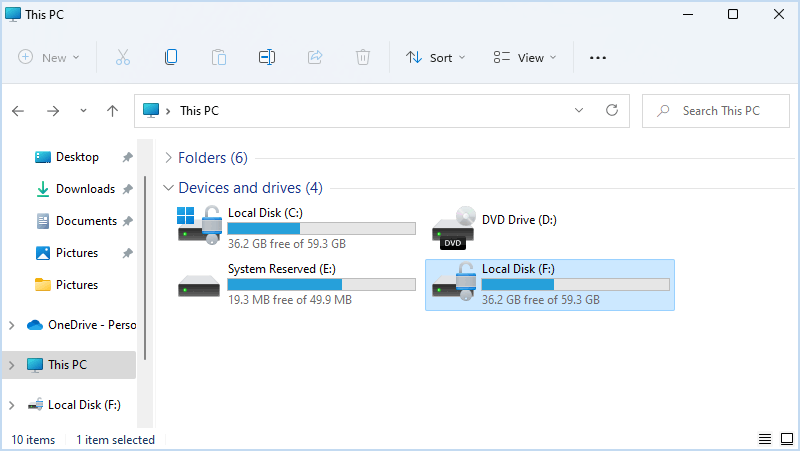
Task: Open the View dropdown menu
Action: pyautogui.click(x=524, y=57)
